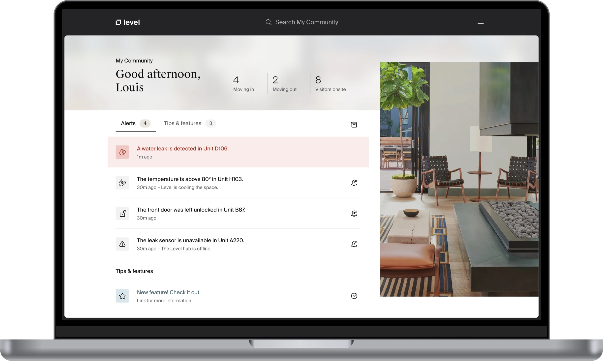
Task: Click the level wordmark in the header
Action: (131, 22)
